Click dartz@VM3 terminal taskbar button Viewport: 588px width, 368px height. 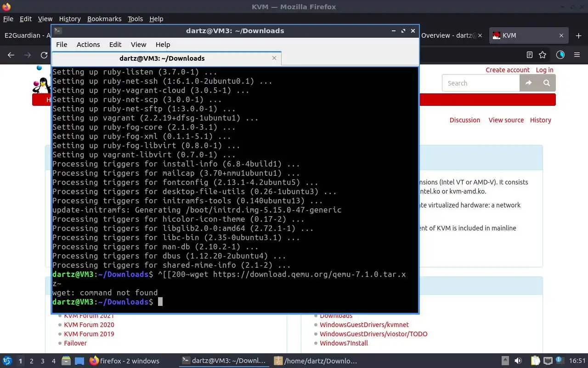[x=224, y=361]
